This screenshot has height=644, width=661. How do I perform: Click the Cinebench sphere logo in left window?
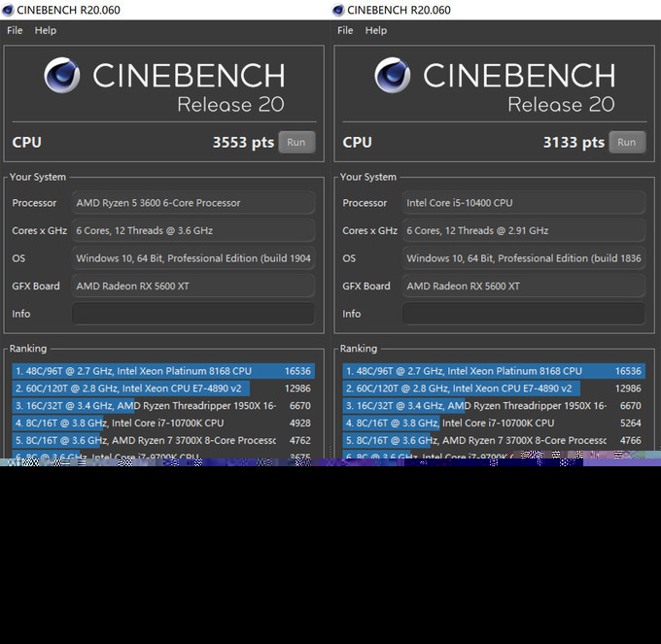tap(62, 75)
